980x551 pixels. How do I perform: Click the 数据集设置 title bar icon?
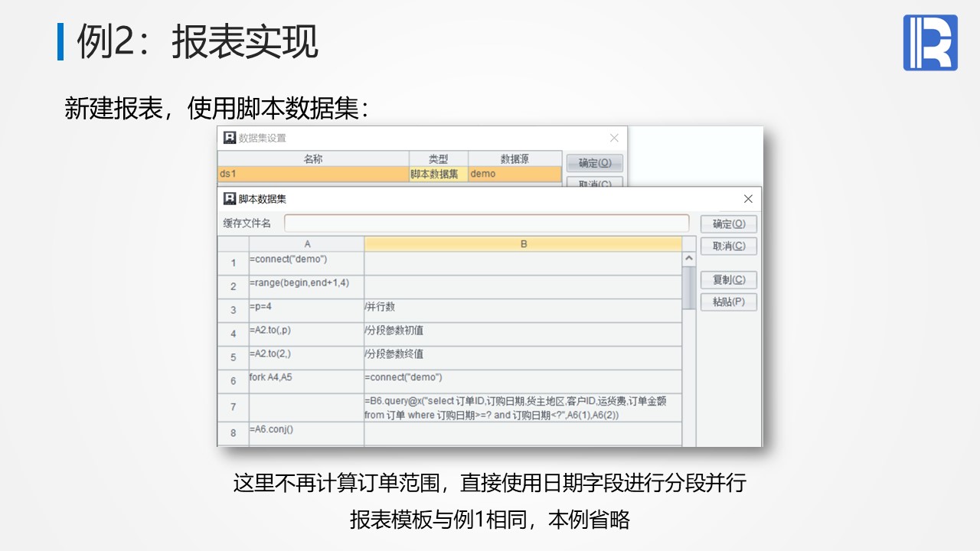[x=229, y=138]
